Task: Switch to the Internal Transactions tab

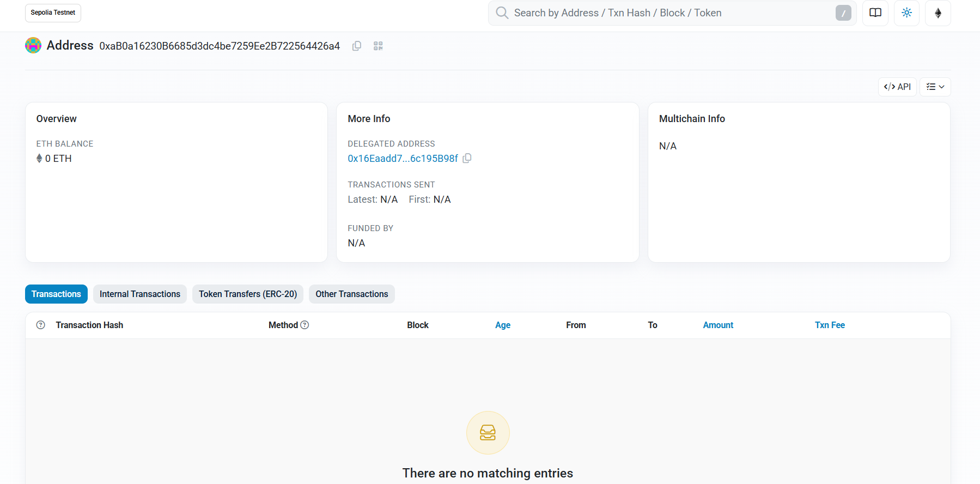Action: point(139,294)
